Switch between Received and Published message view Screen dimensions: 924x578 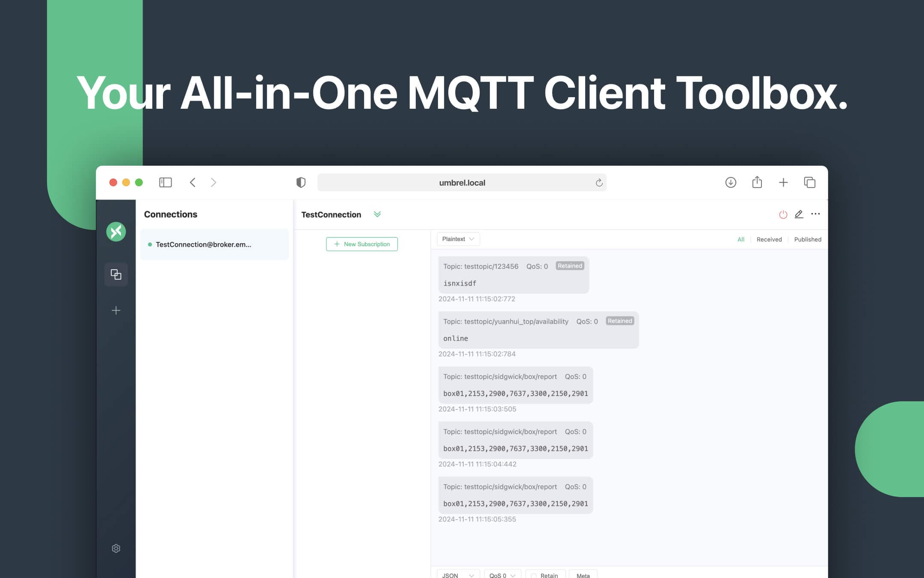point(770,240)
